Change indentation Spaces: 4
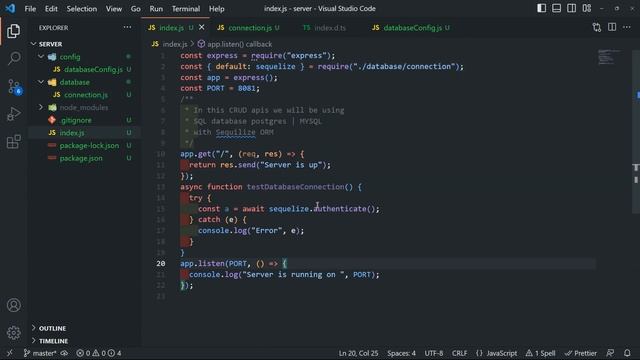 [401, 353]
